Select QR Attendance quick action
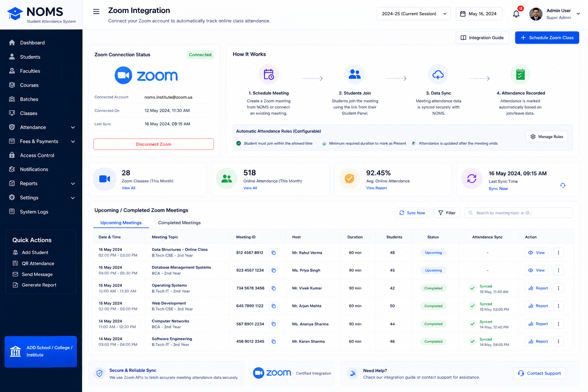 tap(34, 263)
